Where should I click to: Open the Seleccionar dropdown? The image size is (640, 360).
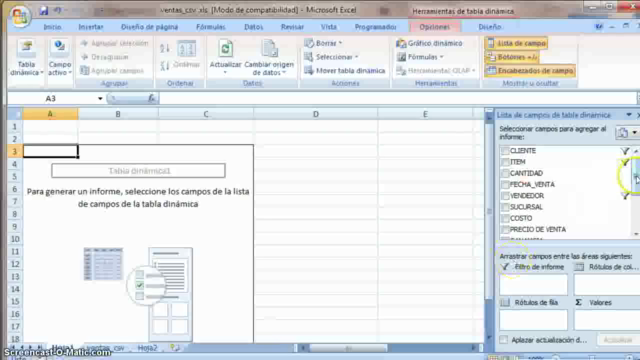point(331,57)
